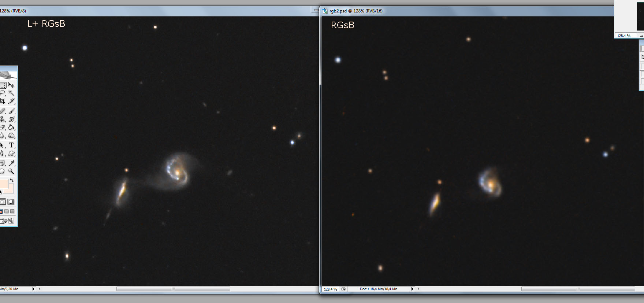Image resolution: width=644 pixels, height=303 pixels.
Task: Select the Blur tool
Action: [3, 136]
